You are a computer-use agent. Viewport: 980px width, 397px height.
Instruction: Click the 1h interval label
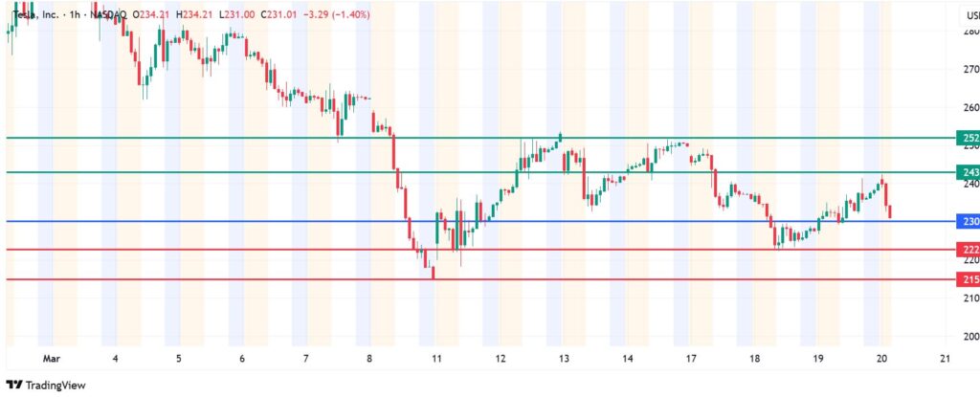(x=73, y=14)
